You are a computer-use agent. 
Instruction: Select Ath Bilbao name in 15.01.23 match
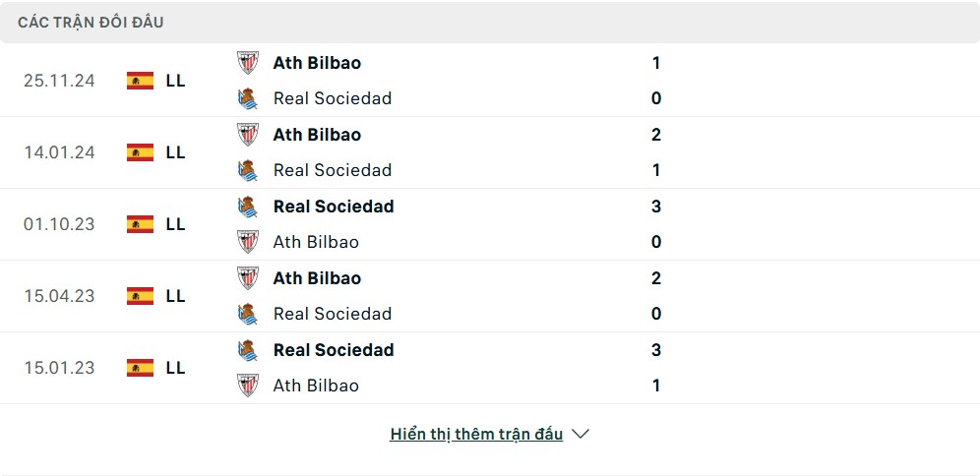tap(316, 386)
